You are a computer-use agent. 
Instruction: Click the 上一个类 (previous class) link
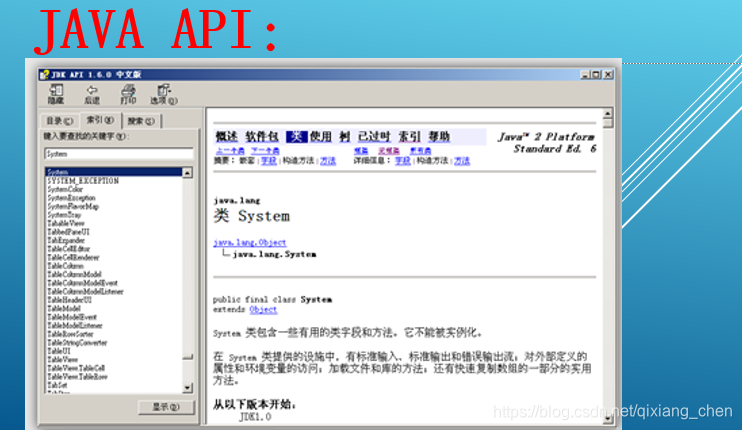tap(230, 151)
